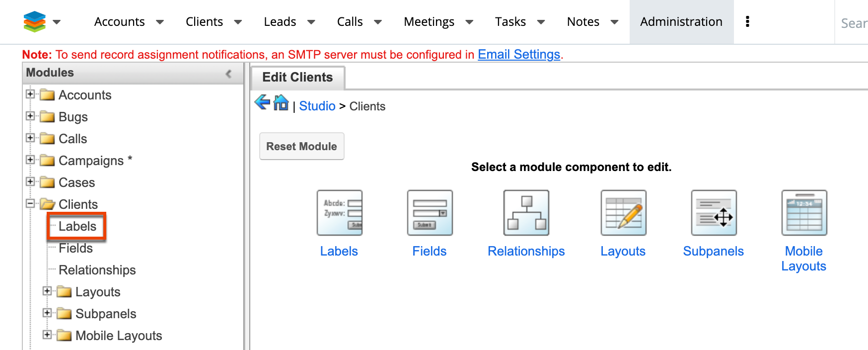The width and height of the screenshot is (868, 350).
Task: Select the Administration tab
Action: coord(681,22)
